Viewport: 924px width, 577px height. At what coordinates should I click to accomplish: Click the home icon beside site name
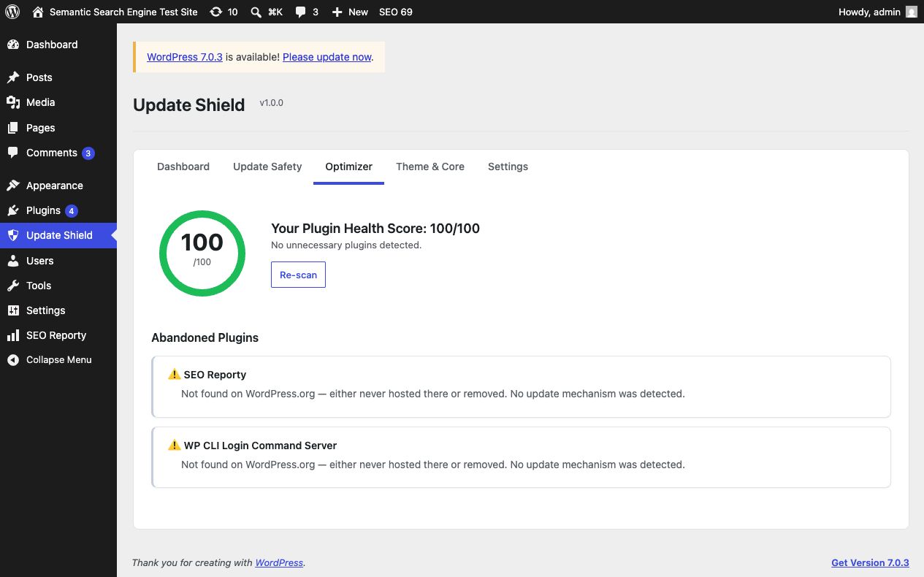pos(39,12)
